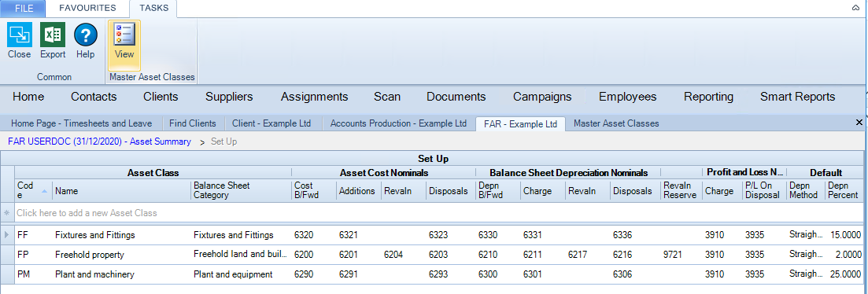Image resolution: width=868 pixels, height=294 pixels.
Task: Open the Scan menu
Action: [x=387, y=97]
